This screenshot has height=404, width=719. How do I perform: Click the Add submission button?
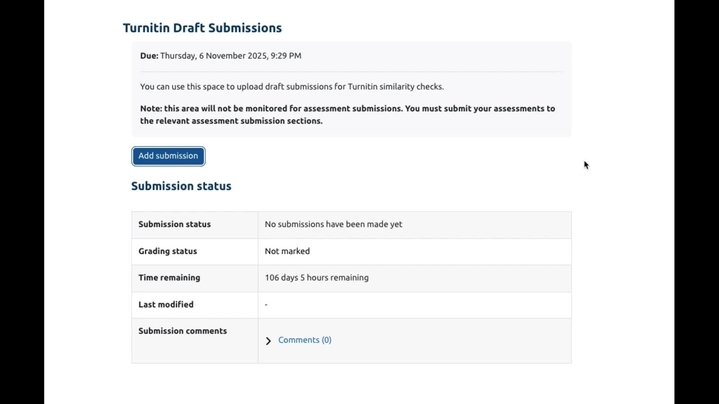(168, 156)
